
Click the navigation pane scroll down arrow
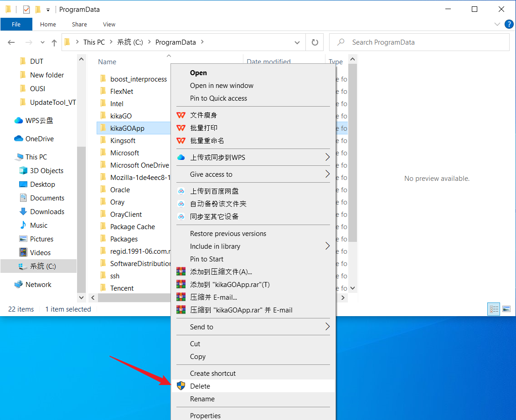click(x=82, y=297)
